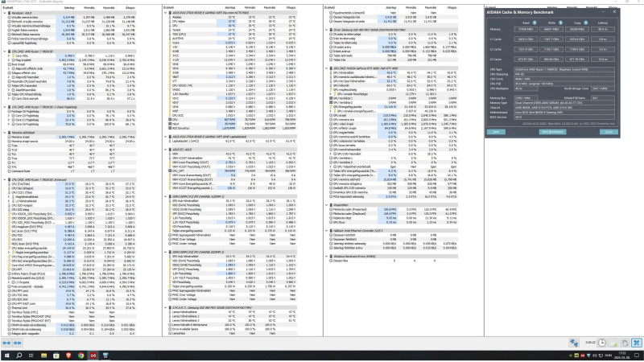The height and width of the screenshot is (362, 644).
Task: Open the notification center in the tray
Action: (637, 356)
